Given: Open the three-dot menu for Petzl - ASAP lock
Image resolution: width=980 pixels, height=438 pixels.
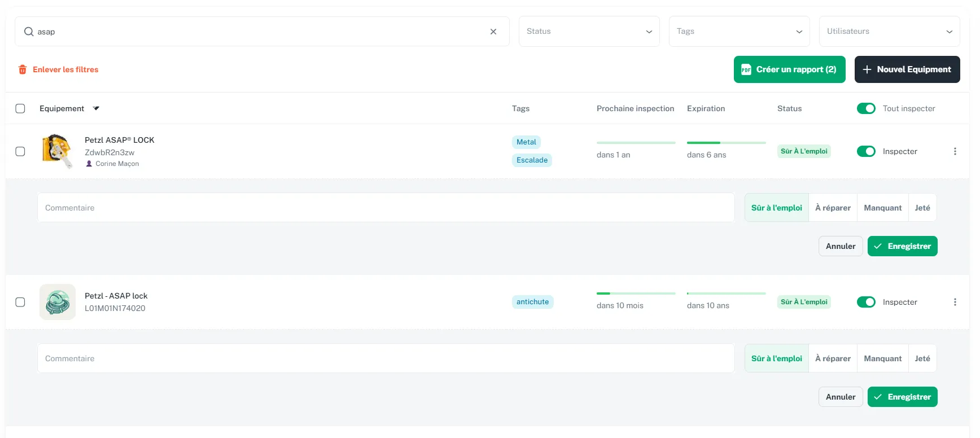Looking at the screenshot, I should pyautogui.click(x=955, y=302).
